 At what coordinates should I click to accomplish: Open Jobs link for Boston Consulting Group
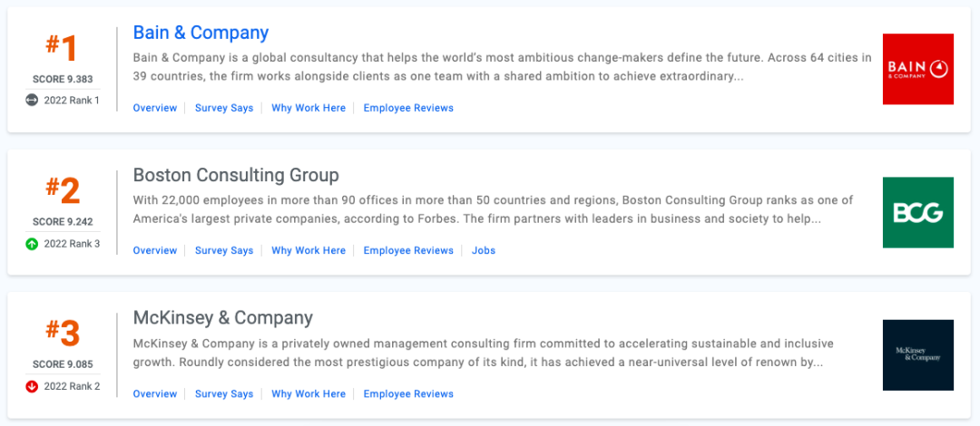point(483,250)
